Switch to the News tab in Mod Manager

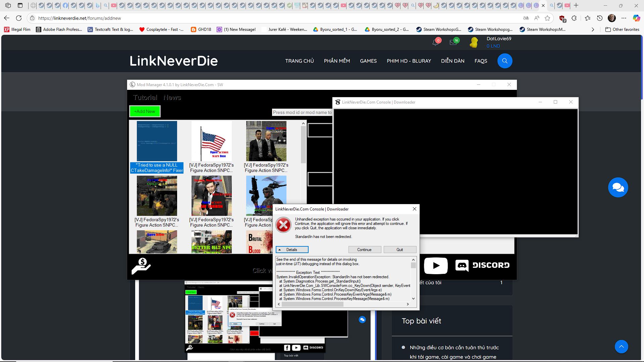pyautogui.click(x=172, y=97)
